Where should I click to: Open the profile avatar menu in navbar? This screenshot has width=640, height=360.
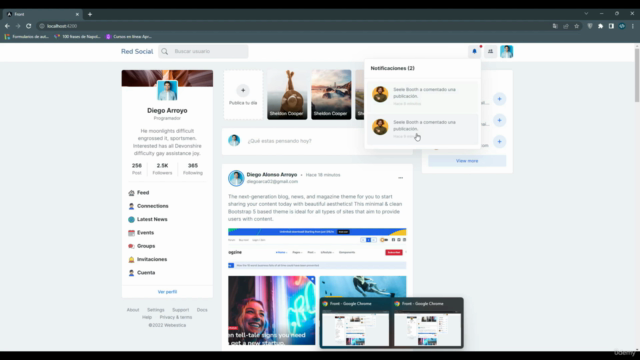pyautogui.click(x=507, y=51)
